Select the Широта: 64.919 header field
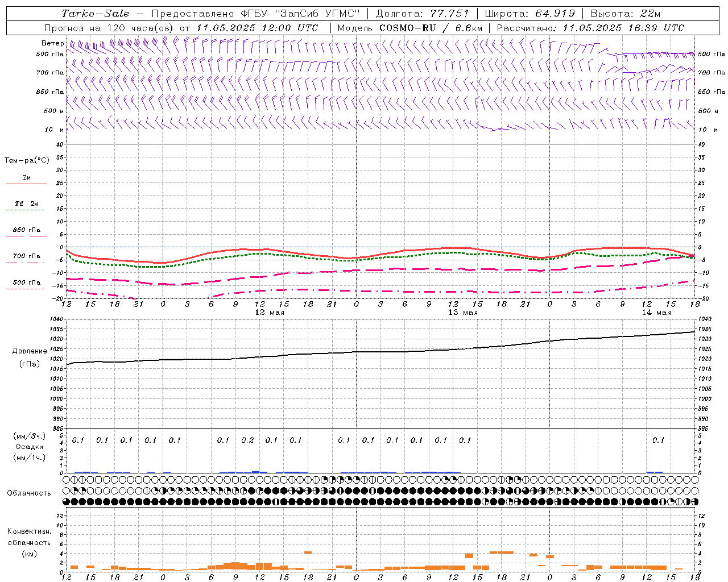The image size is (728, 582). [x=530, y=14]
